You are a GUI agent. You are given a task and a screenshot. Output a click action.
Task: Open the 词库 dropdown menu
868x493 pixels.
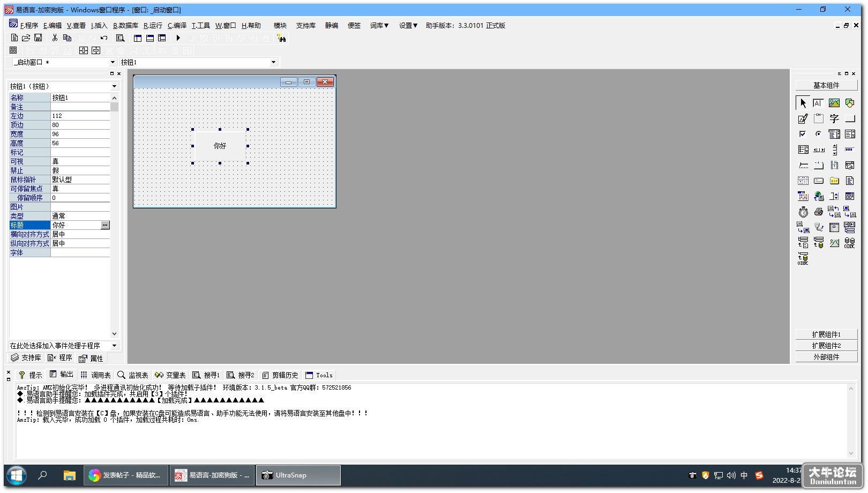click(379, 25)
